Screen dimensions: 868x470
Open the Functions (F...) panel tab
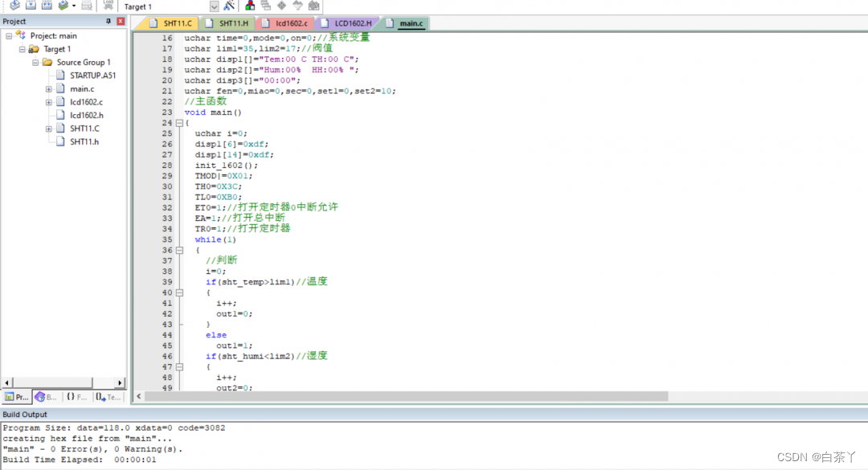(76, 397)
